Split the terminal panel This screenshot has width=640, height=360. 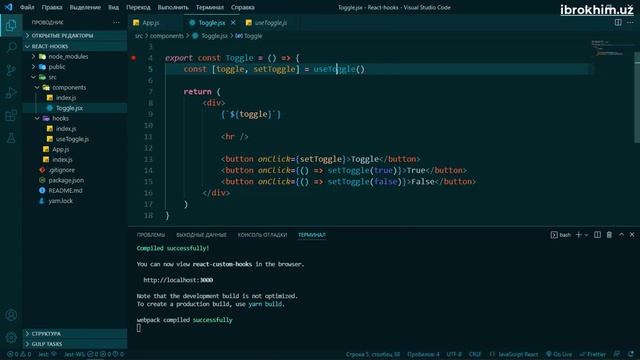[x=597, y=235]
